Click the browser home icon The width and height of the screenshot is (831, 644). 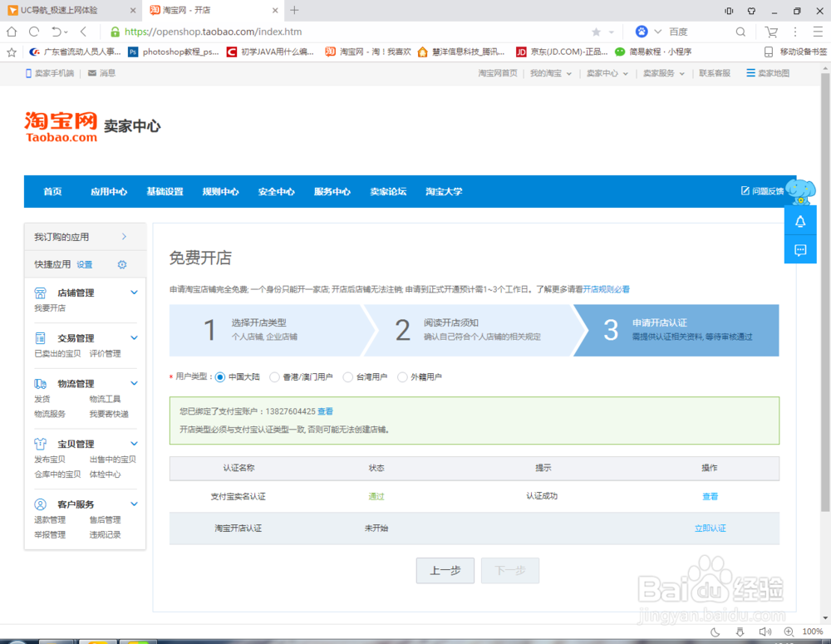12,32
